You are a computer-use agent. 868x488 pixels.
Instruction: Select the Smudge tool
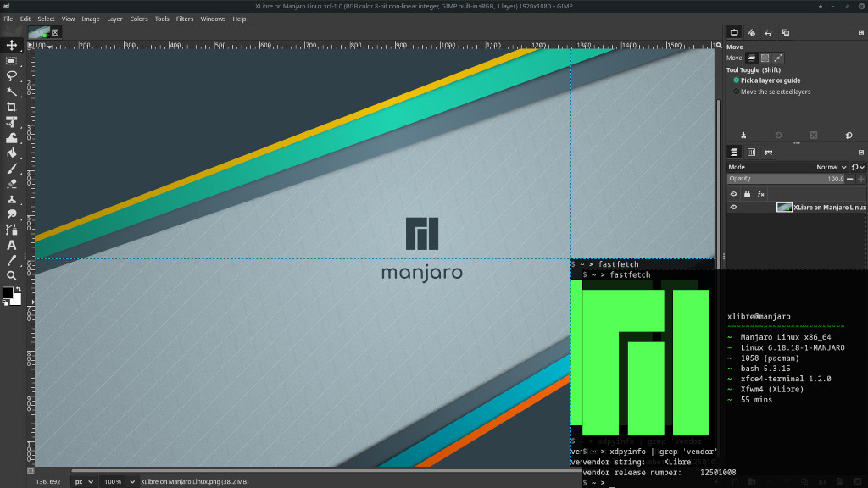point(12,214)
